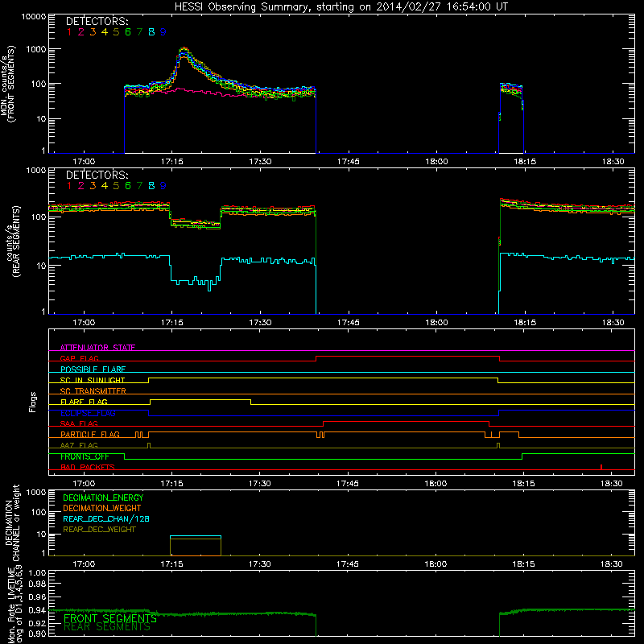Viewport: 644px width, 644px height.
Task: Click cyan detector number 8 in the front segments legend
Action: coord(151,32)
